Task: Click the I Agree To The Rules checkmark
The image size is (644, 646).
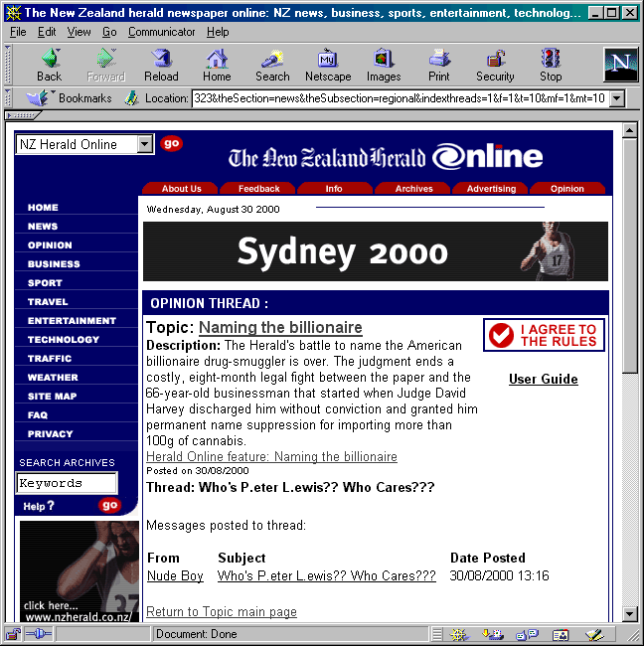Action: [x=503, y=335]
